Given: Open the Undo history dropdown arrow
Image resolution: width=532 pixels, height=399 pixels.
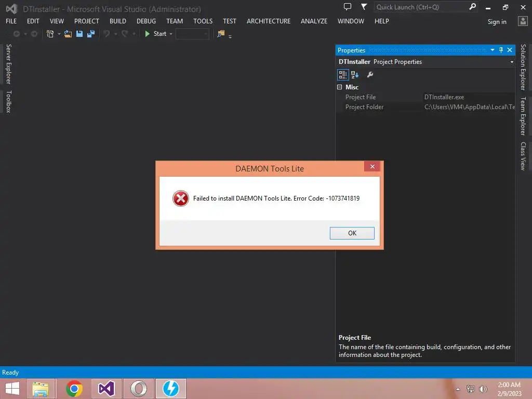Looking at the screenshot, I should [x=115, y=34].
